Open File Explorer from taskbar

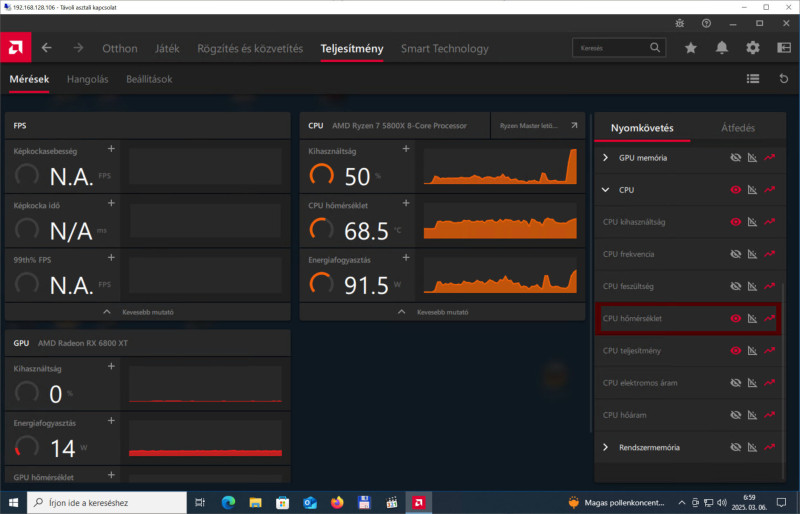pos(255,502)
